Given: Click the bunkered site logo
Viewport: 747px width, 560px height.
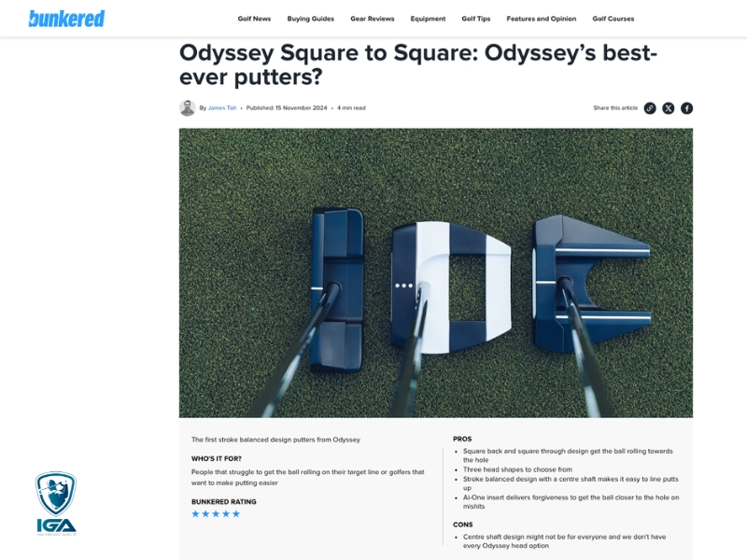Looking at the screenshot, I should coord(66,19).
